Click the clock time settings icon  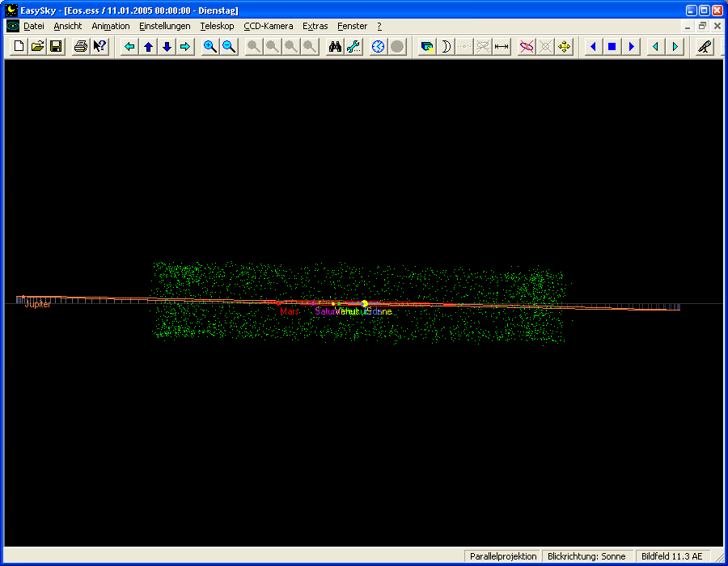[x=379, y=47]
